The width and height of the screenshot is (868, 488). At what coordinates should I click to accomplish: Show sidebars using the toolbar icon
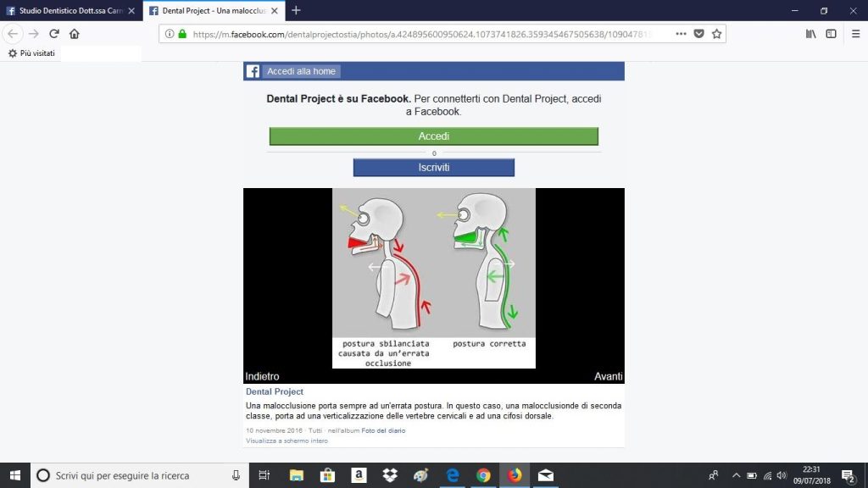click(832, 34)
